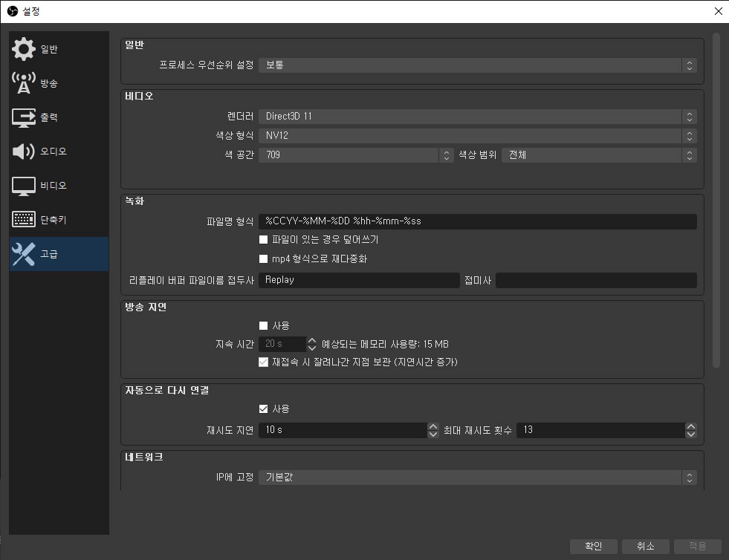Viewport: 729px width, 560px height.
Task: Close the 설정 window
Action: click(x=718, y=11)
